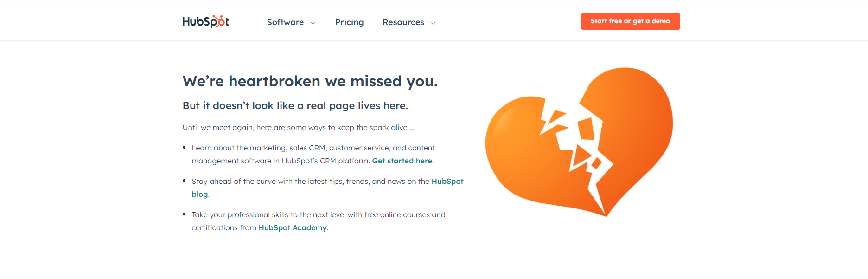Screen dimensions: 868x279
Task: Click the Until we meet again text
Action: click(298, 127)
